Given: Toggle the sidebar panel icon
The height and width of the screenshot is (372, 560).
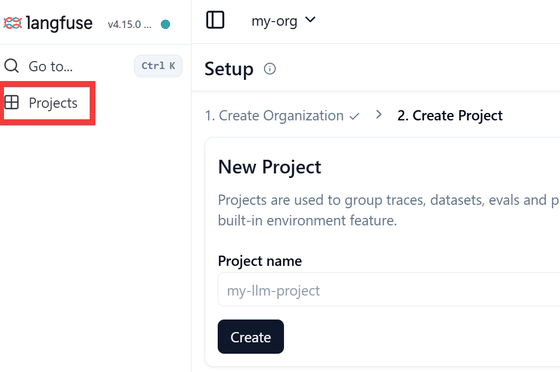Looking at the screenshot, I should coord(215,20).
